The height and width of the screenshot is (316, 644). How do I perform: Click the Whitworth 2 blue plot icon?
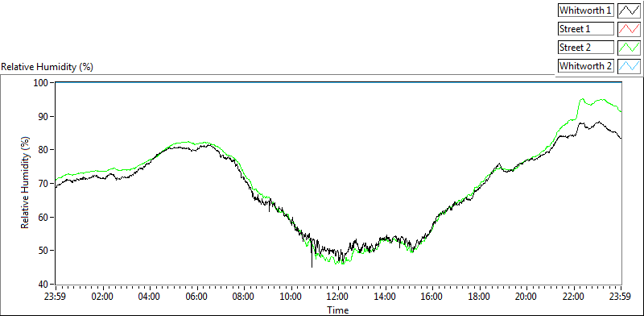point(630,66)
